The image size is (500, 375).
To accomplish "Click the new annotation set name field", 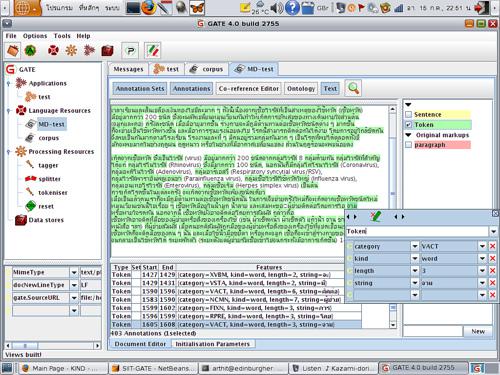I will tap(433, 331).
